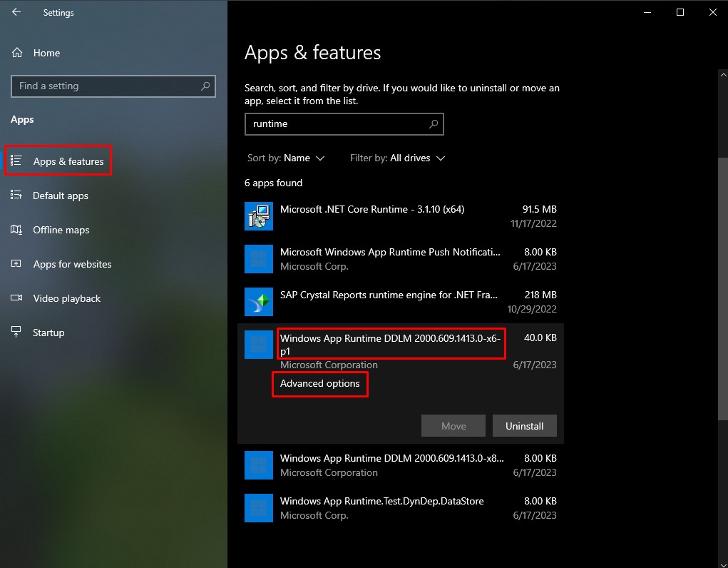Open Advanced options for Windows App Runtime DDLM
The height and width of the screenshot is (568, 728).
[319, 384]
